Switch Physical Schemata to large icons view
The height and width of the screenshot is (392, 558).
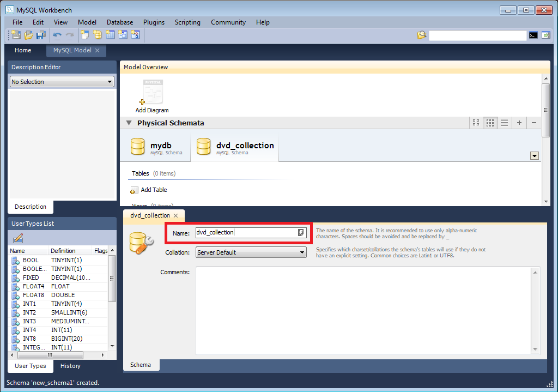(x=475, y=123)
